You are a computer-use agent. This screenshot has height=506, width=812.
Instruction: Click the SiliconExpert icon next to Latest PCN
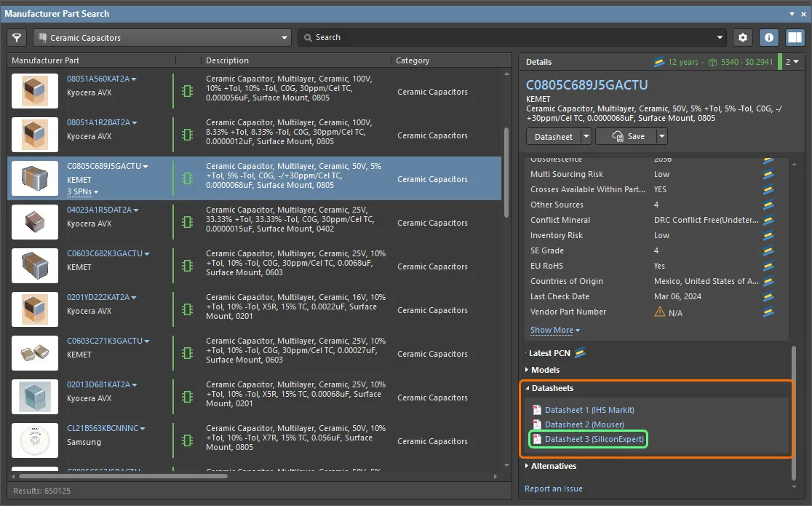click(x=580, y=353)
